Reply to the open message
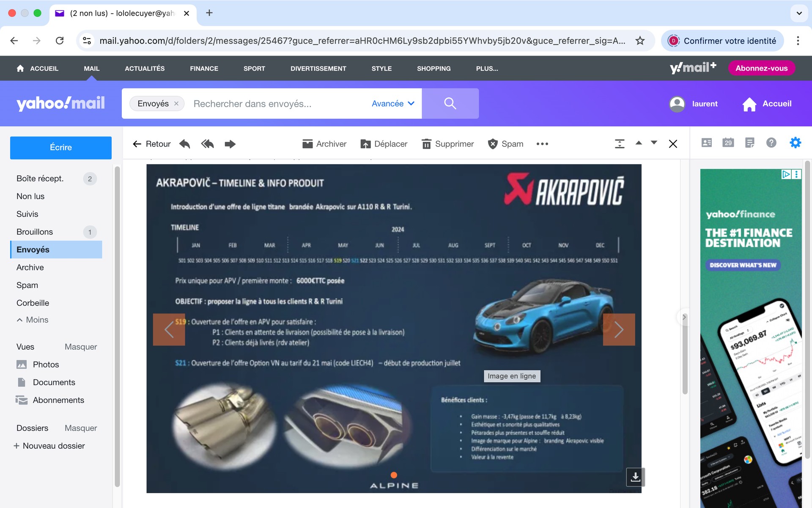The width and height of the screenshot is (812, 508). coord(185,144)
